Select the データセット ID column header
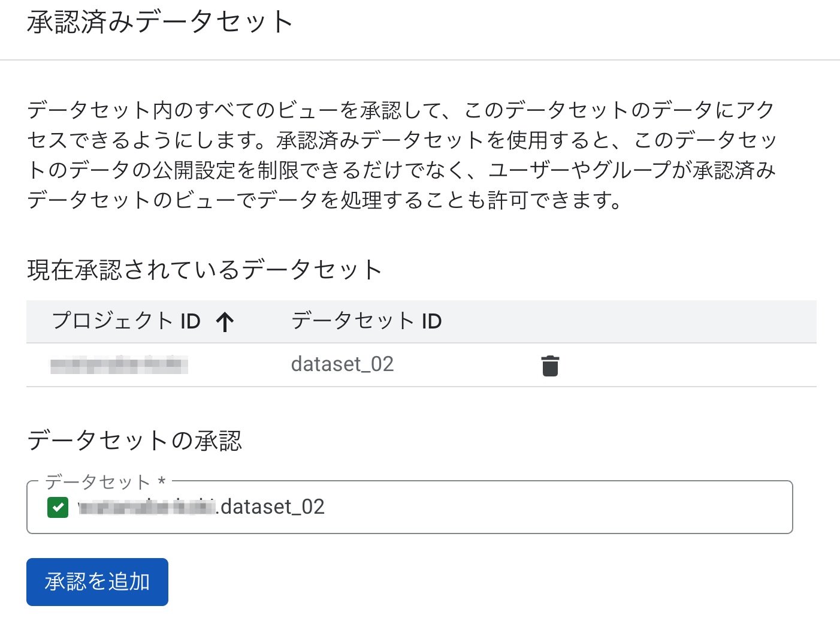 [366, 321]
